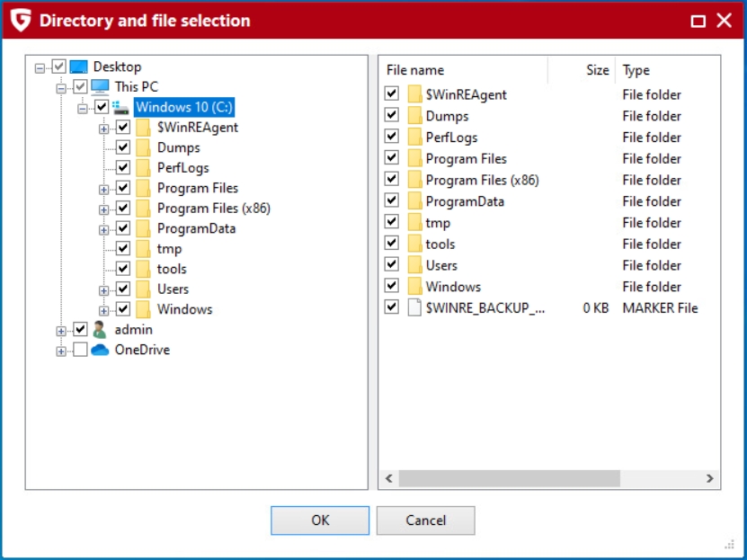747x560 pixels.
Task: Click the file list scroll left arrow
Action: (x=388, y=478)
